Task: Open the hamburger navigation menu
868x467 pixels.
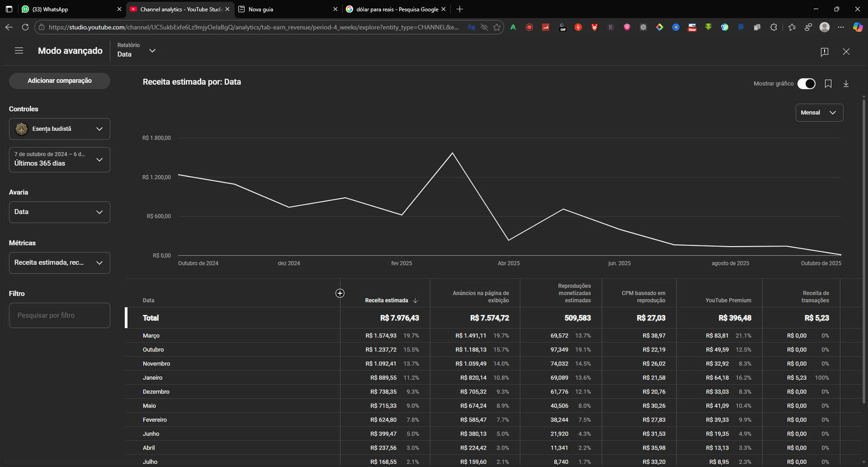Action: pos(19,51)
